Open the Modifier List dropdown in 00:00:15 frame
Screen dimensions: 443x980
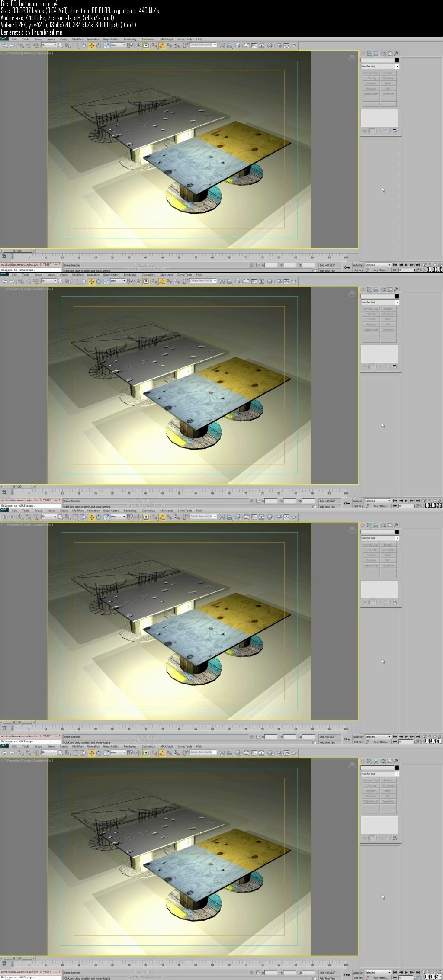[380, 66]
